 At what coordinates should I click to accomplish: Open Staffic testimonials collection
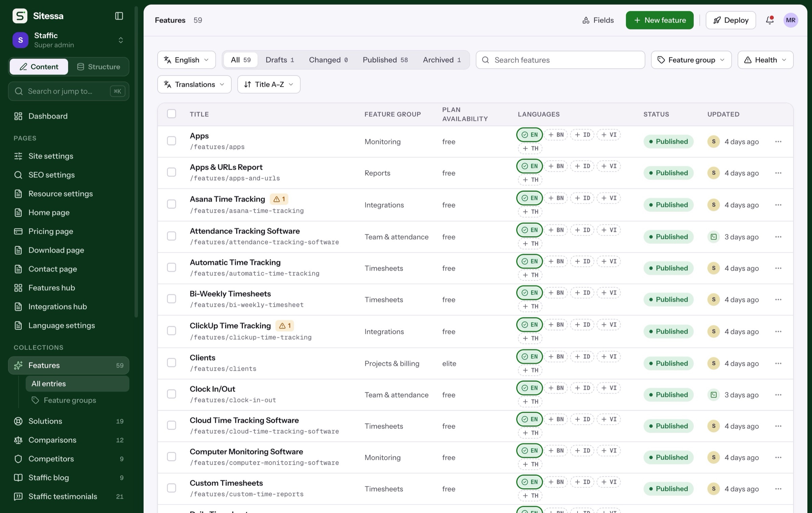(x=69, y=496)
